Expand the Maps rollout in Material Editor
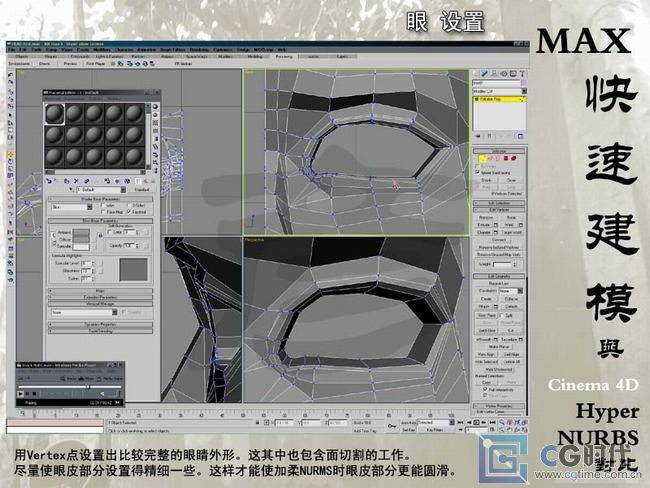The width and height of the screenshot is (650, 488). (100, 291)
